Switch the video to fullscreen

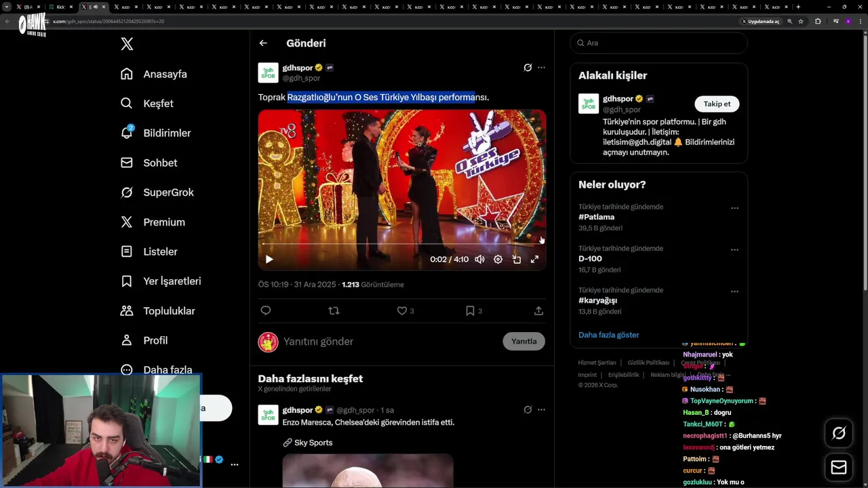(x=534, y=259)
